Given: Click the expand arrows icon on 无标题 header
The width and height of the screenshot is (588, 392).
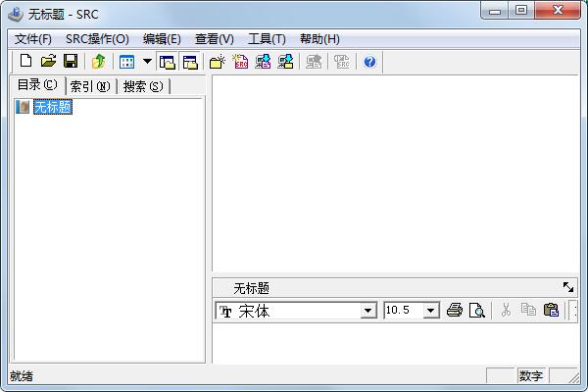Looking at the screenshot, I should pos(568,287).
